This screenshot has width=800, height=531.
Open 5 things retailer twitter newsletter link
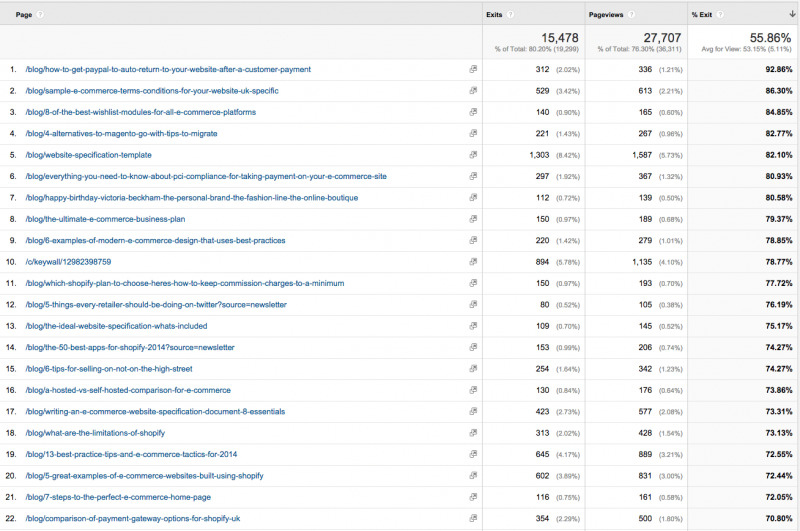156,305
